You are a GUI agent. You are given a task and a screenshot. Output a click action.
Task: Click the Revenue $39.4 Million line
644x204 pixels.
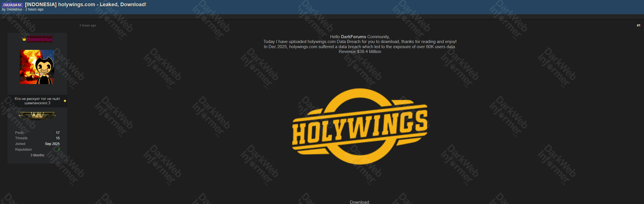click(x=360, y=52)
